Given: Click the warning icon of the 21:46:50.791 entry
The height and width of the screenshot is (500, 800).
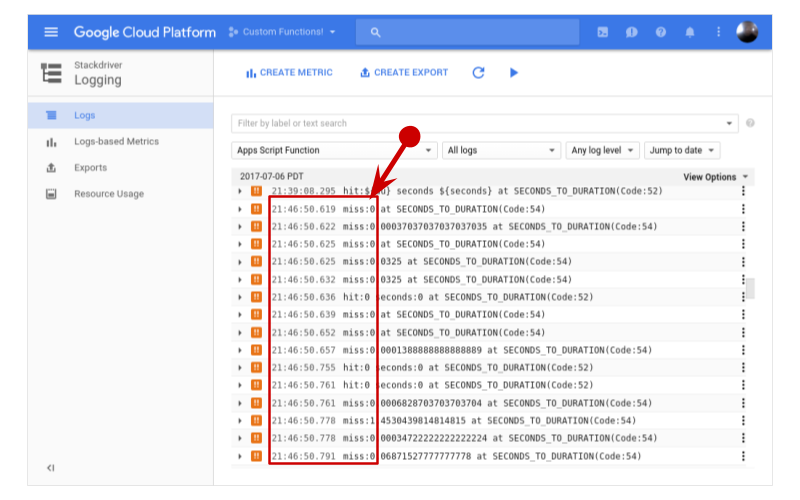Looking at the screenshot, I should tap(256, 456).
